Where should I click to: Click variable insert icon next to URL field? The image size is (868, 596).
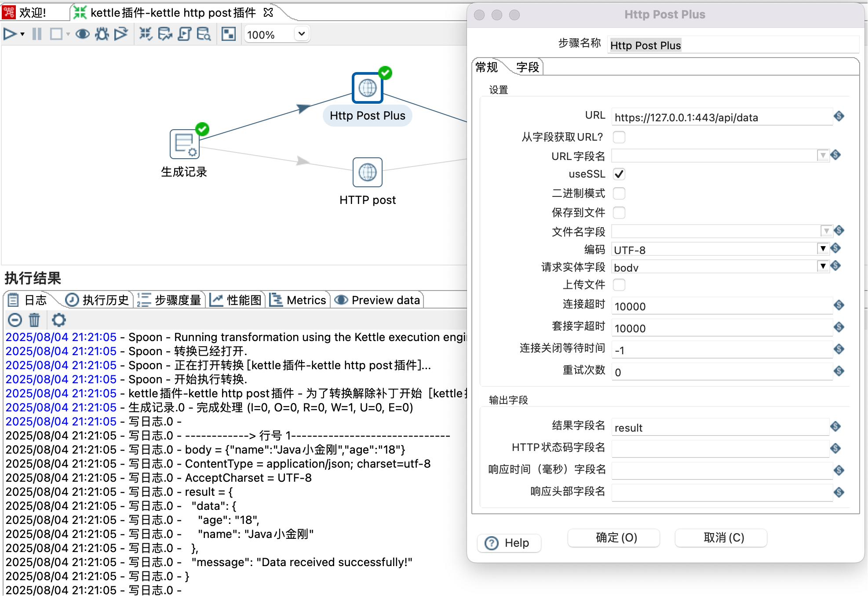click(839, 116)
